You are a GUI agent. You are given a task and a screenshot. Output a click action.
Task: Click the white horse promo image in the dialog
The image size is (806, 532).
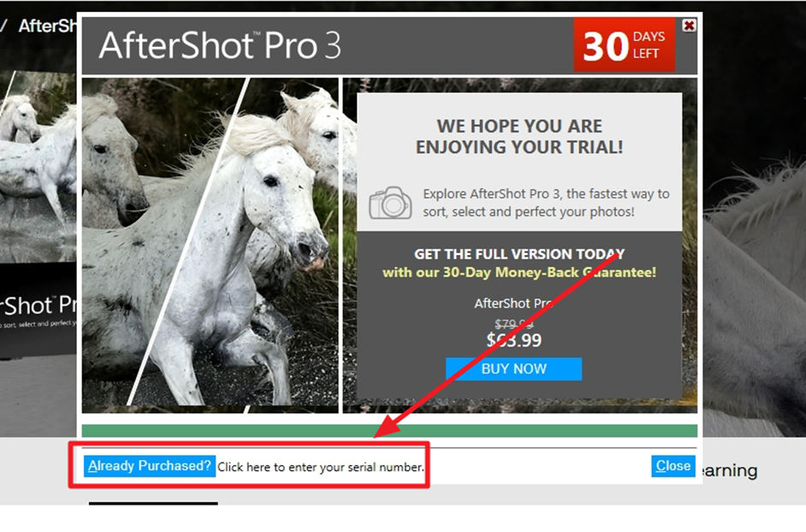[x=210, y=245]
